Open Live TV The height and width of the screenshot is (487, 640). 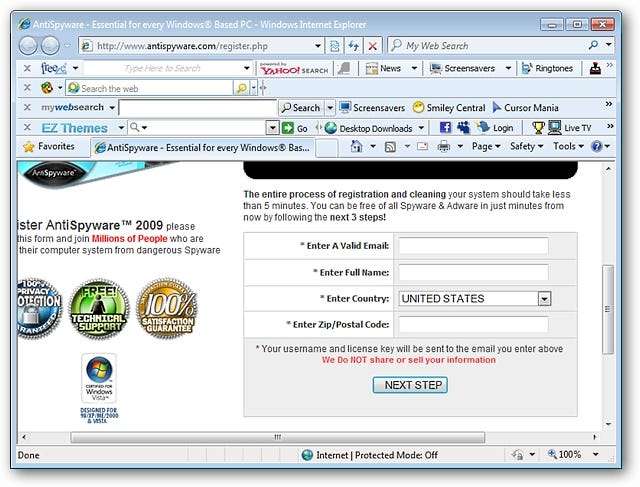click(x=570, y=128)
